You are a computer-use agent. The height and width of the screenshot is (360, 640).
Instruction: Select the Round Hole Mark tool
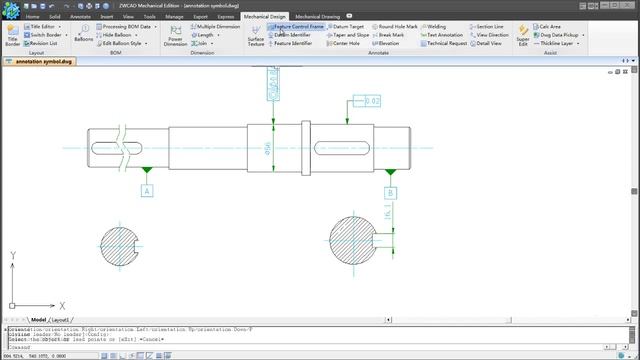pos(394,27)
